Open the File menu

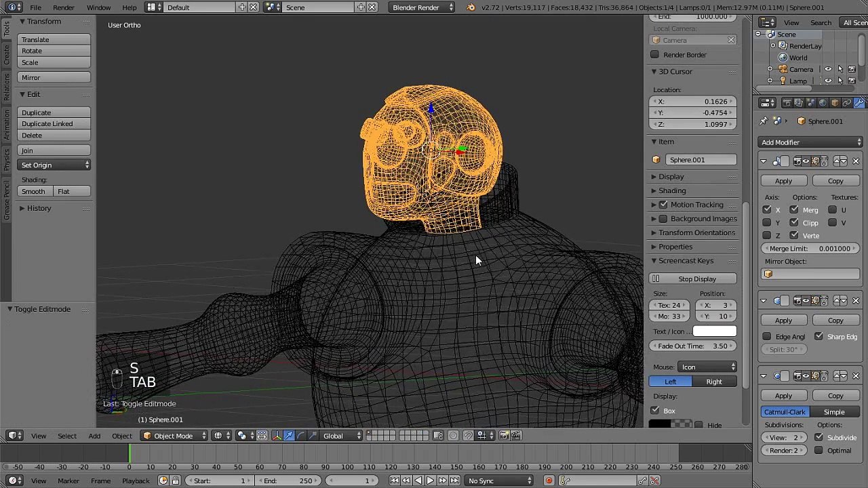[x=35, y=7]
